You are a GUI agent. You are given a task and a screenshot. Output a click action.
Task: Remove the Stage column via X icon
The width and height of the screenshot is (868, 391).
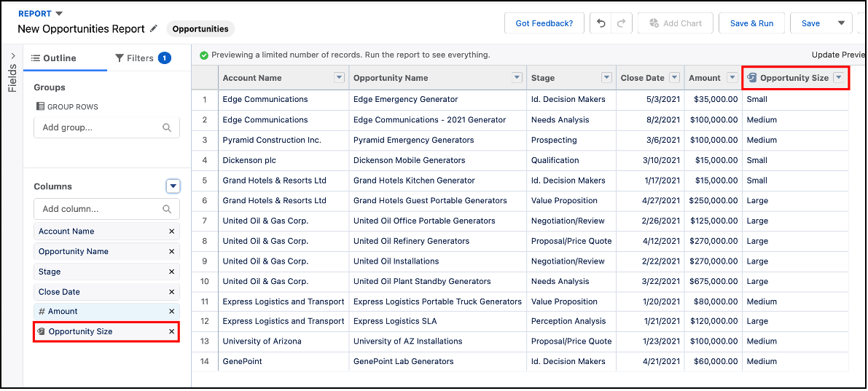(172, 272)
